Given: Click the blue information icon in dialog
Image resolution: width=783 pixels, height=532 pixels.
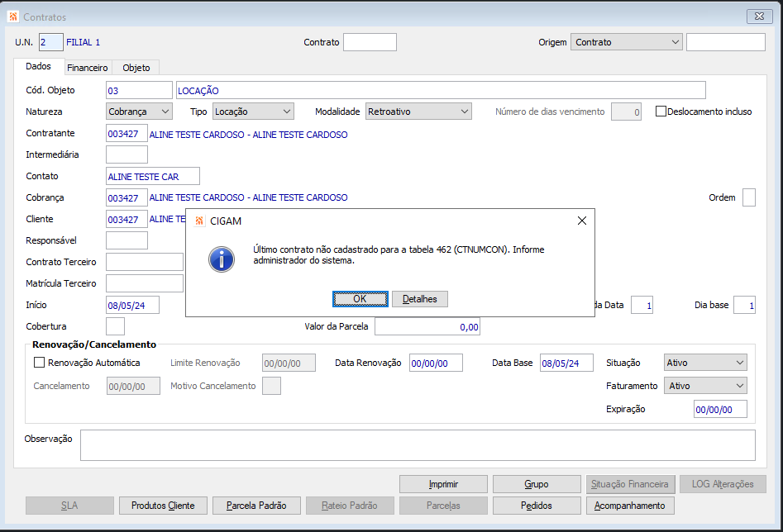Looking at the screenshot, I should pos(222,259).
